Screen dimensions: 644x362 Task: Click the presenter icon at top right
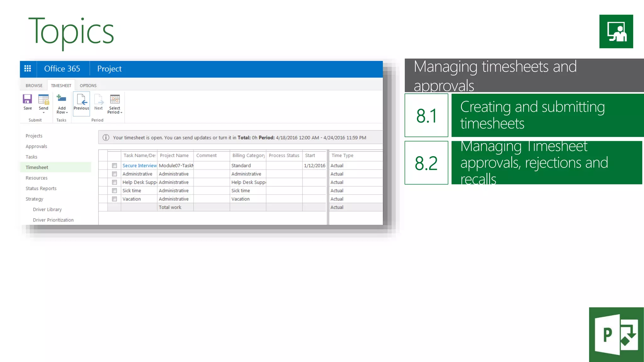(616, 31)
